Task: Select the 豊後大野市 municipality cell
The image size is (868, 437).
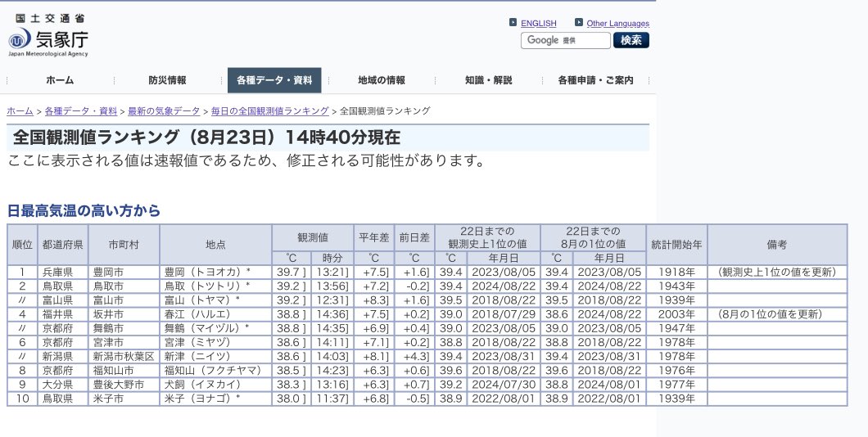Action: (x=124, y=385)
